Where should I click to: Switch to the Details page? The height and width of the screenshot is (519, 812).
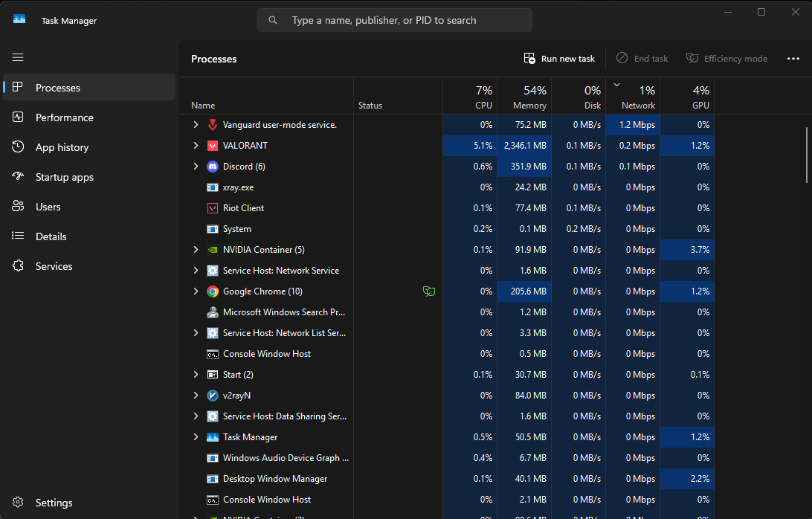pos(89,236)
